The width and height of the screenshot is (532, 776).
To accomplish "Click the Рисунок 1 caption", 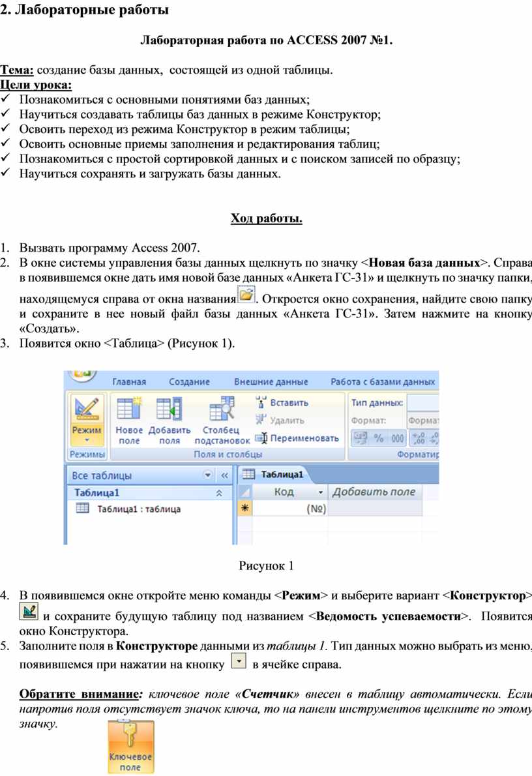I will click(x=266, y=565).
